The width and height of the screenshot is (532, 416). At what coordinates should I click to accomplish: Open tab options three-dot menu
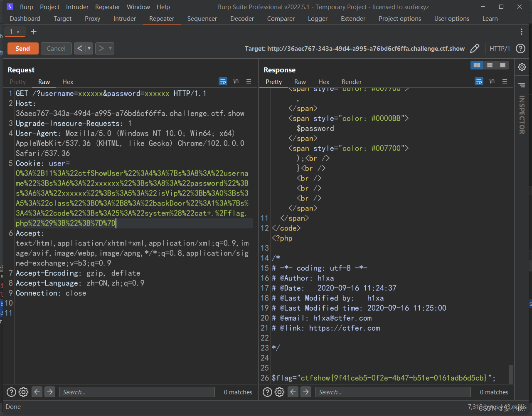pos(522,32)
